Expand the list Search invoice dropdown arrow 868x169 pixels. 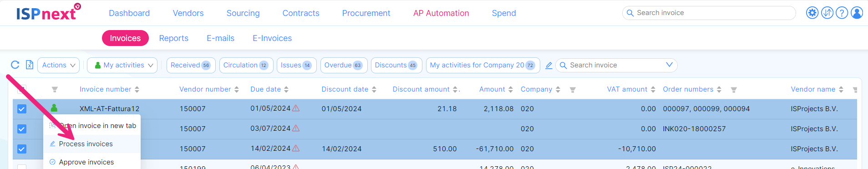pyautogui.click(x=669, y=65)
